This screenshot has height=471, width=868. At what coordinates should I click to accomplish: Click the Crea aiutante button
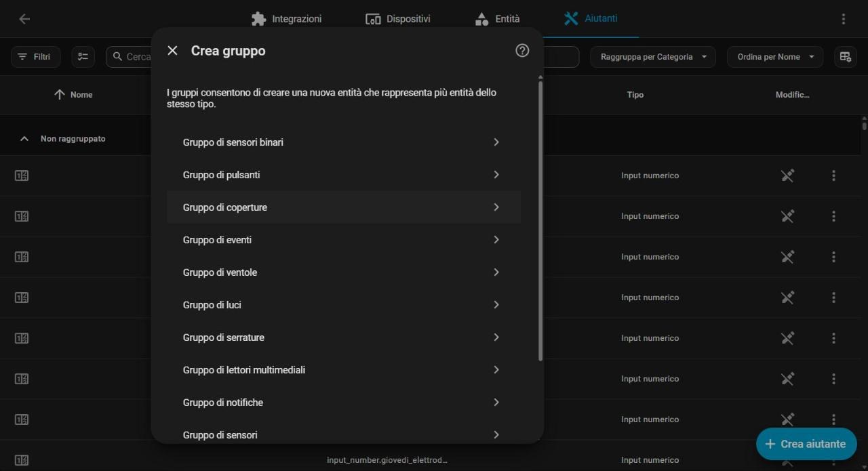(806, 444)
